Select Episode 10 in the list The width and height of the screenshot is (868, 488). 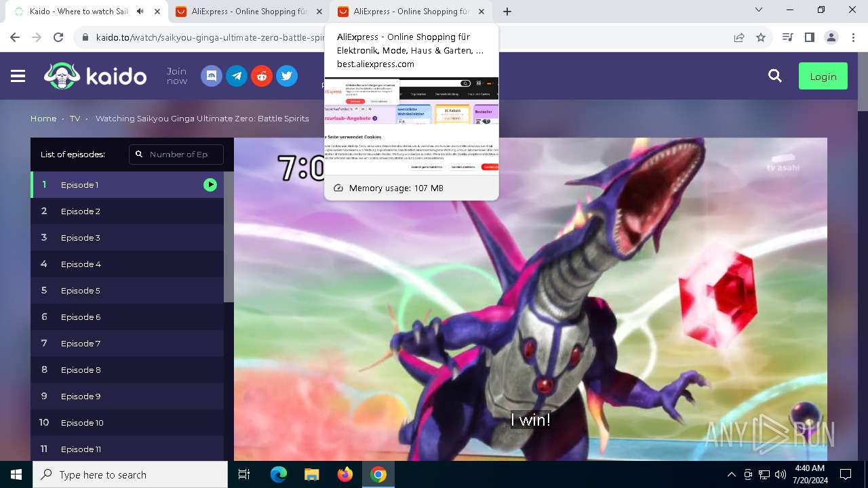click(127, 422)
